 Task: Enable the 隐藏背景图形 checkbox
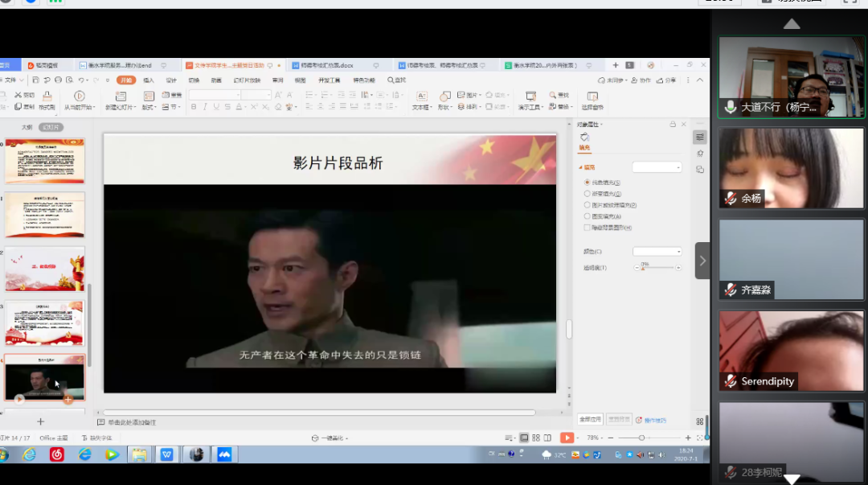pyautogui.click(x=588, y=228)
